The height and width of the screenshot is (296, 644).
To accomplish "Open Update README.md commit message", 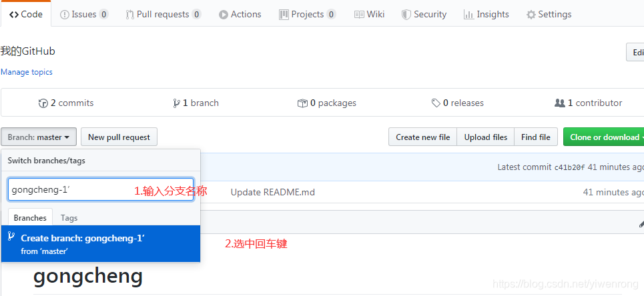I will [273, 192].
